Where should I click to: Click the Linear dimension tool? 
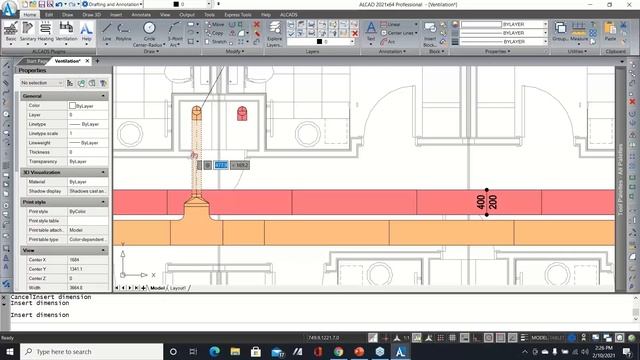(x=390, y=24)
